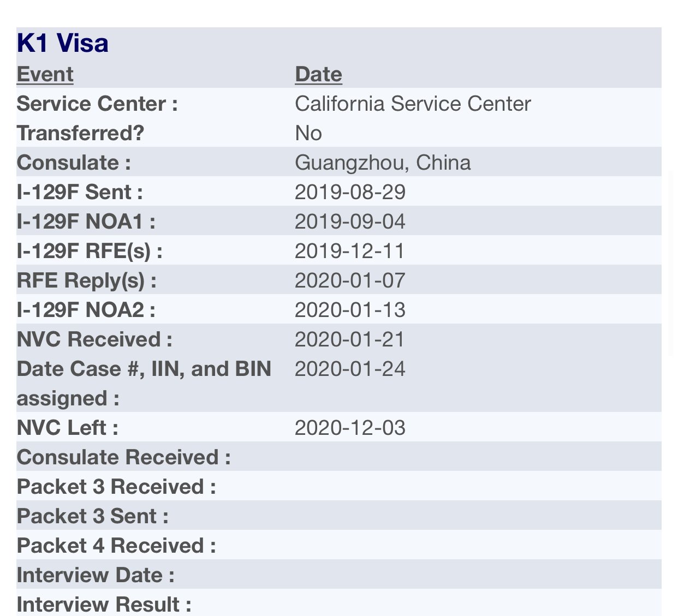Click the NVC Left date 2020-12-03
This screenshot has height=616, width=678.
point(350,428)
